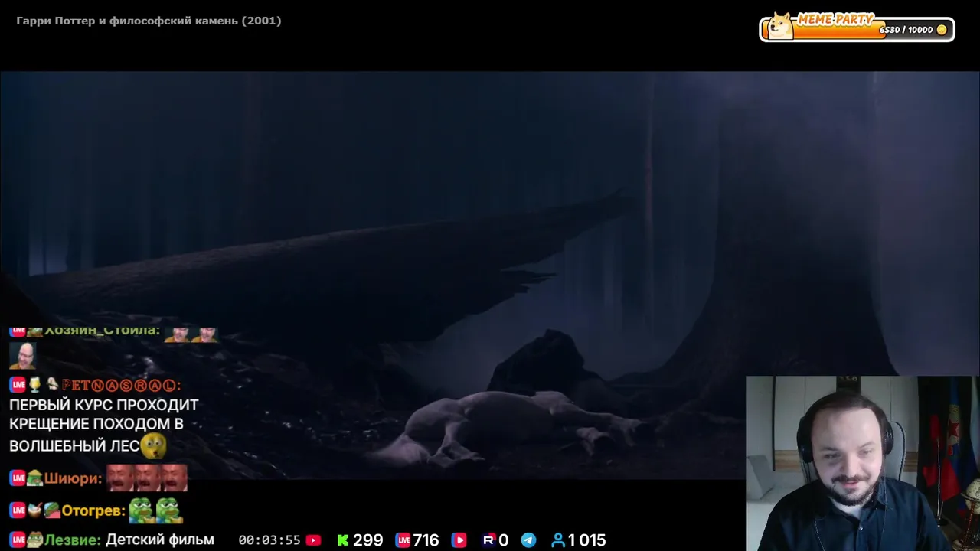980x551 pixels.
Task: Click the frog avatar badge next to Лезвие
Action: (x=34, y=540)
